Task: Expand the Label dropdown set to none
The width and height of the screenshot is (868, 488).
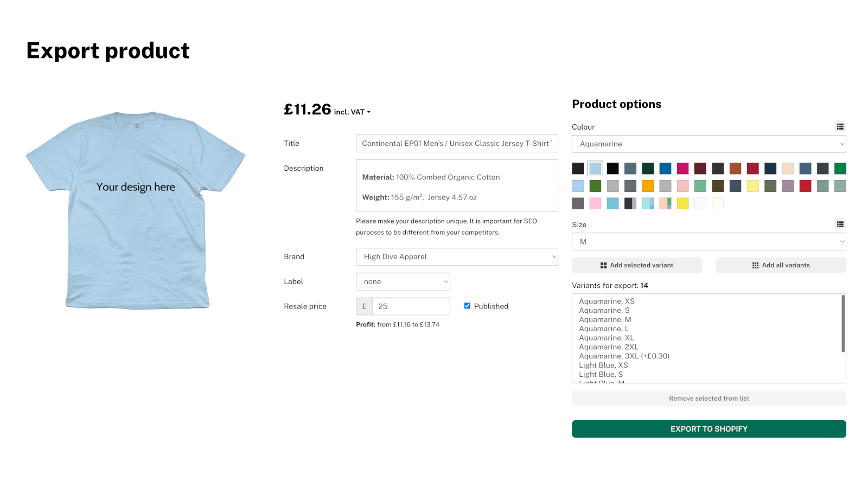Action: pyautogui.click(x=403, y=281)
